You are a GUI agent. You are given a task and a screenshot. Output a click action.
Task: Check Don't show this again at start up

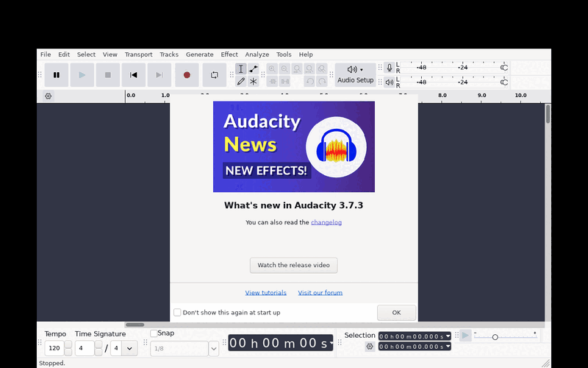177,312
